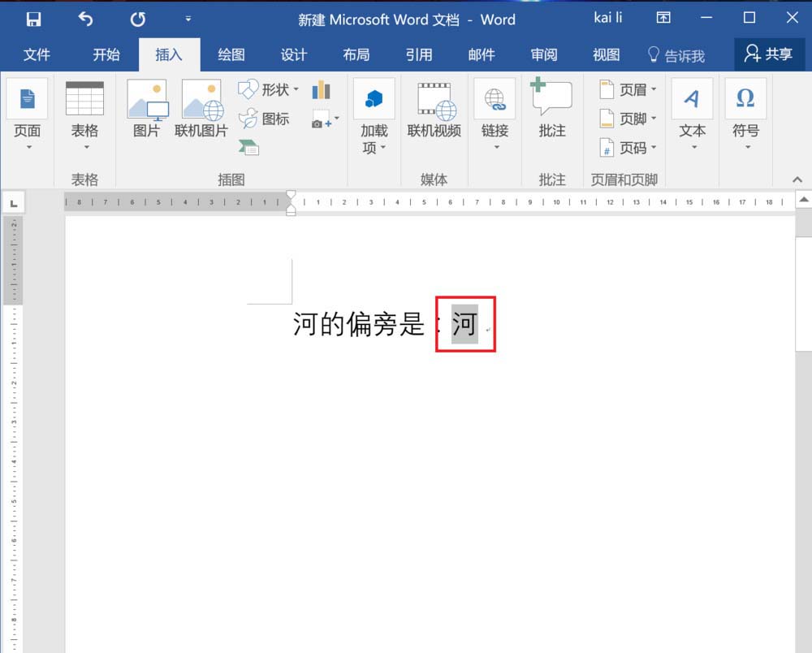The image size is (812, 653).
Task: Click the 共享 (Share) button
Action: (x=769, y=54)
